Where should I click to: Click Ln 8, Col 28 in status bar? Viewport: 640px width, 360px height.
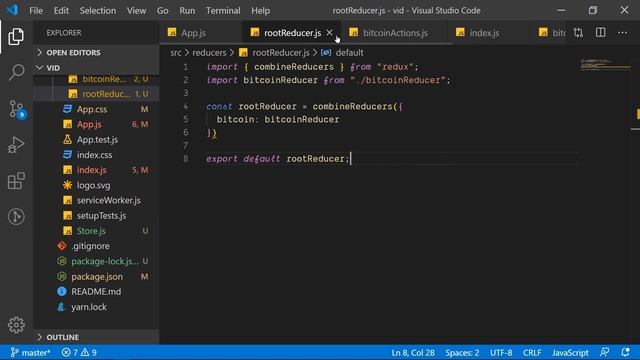pyautogui.click(x=413, y=352)
